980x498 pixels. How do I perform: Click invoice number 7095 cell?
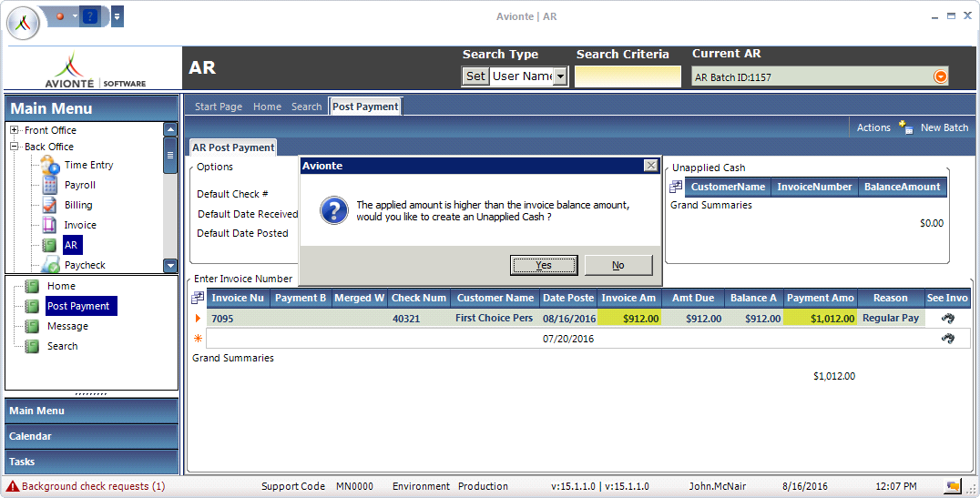tap(238, 318)
